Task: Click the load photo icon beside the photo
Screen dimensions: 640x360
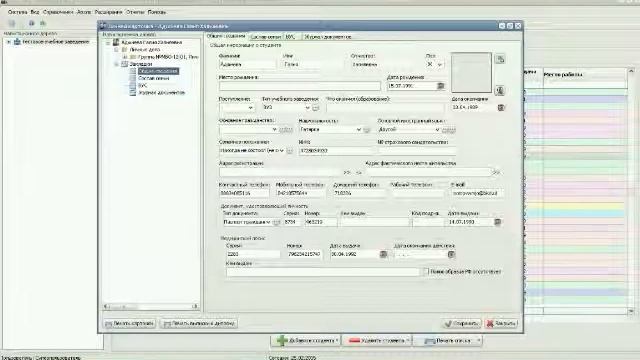Action: coord(500,59)
